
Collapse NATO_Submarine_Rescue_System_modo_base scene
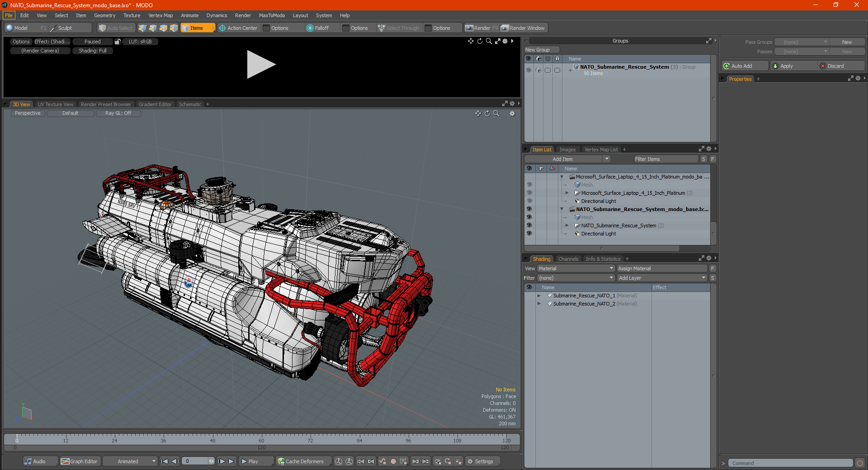(562, 209)
